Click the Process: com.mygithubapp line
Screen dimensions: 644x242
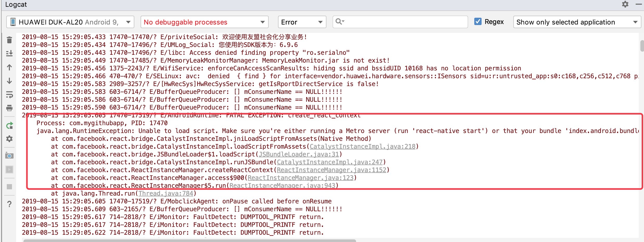point(102,123)
